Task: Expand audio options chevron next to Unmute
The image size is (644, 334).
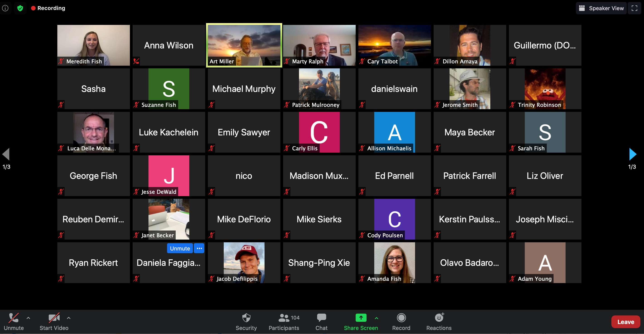Action: 28,318
